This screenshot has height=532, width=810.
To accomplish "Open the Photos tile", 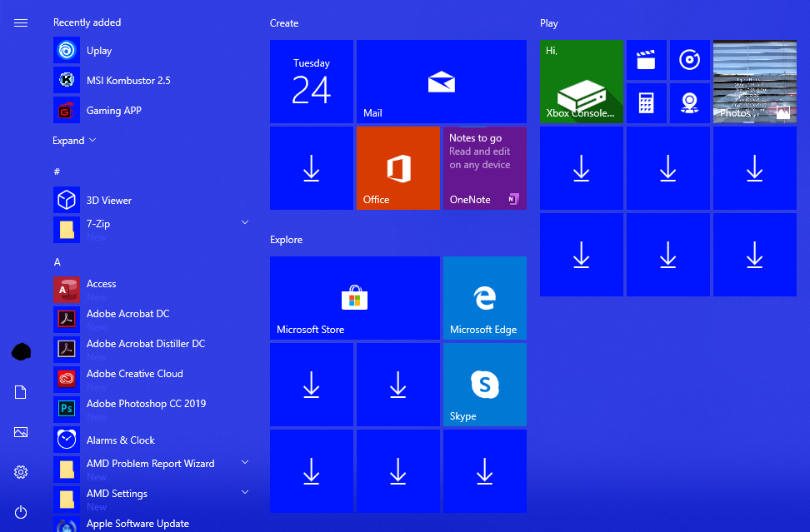I will [x=755, y=82].
